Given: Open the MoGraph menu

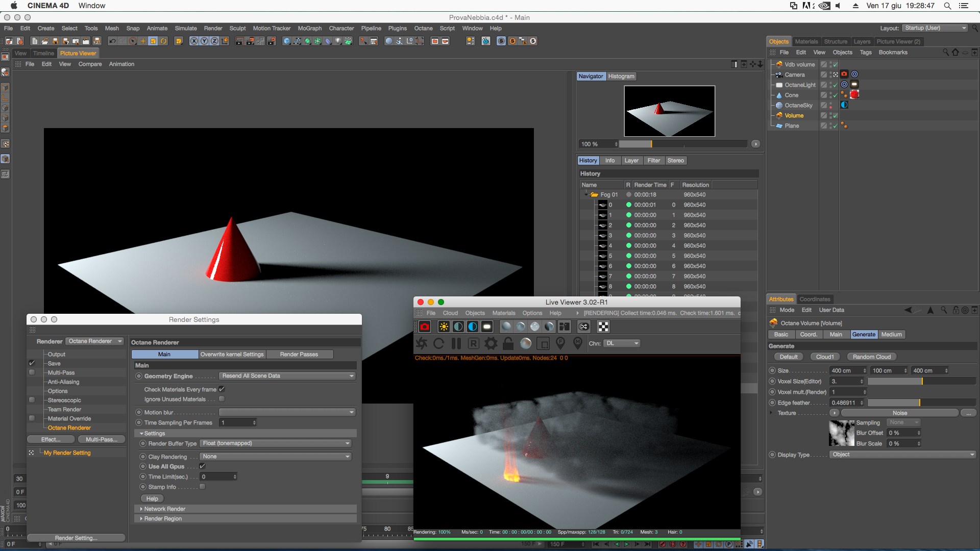Looking at the screenshot, I should [x=309, y=29].
